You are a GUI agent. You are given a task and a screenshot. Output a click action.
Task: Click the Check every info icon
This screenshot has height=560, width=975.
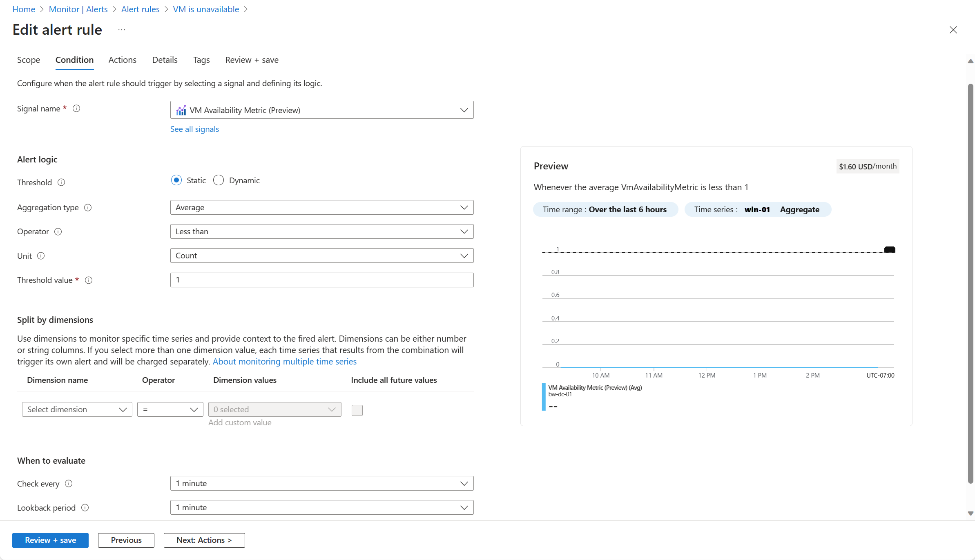pyautogui.click(x=69, y=484)
